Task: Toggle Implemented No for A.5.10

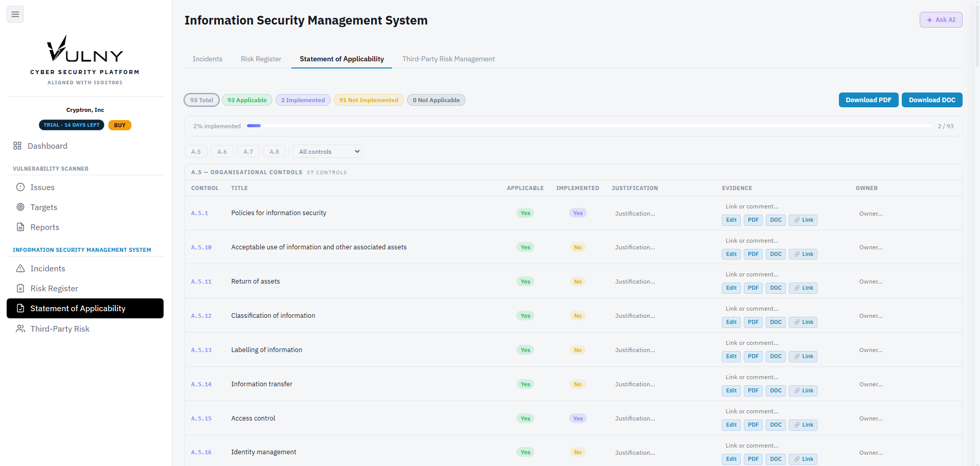Action: coord(578,247)
